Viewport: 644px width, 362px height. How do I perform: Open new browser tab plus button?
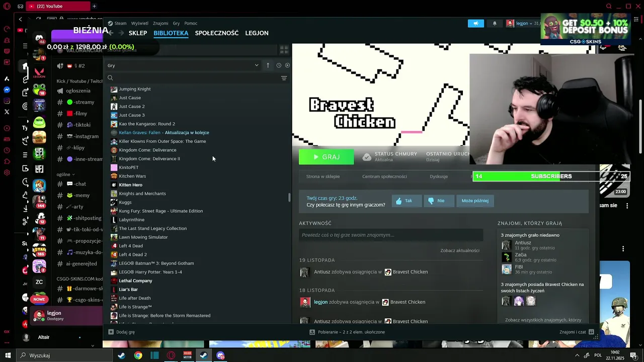pyautogui.click(x=94, y=6)
